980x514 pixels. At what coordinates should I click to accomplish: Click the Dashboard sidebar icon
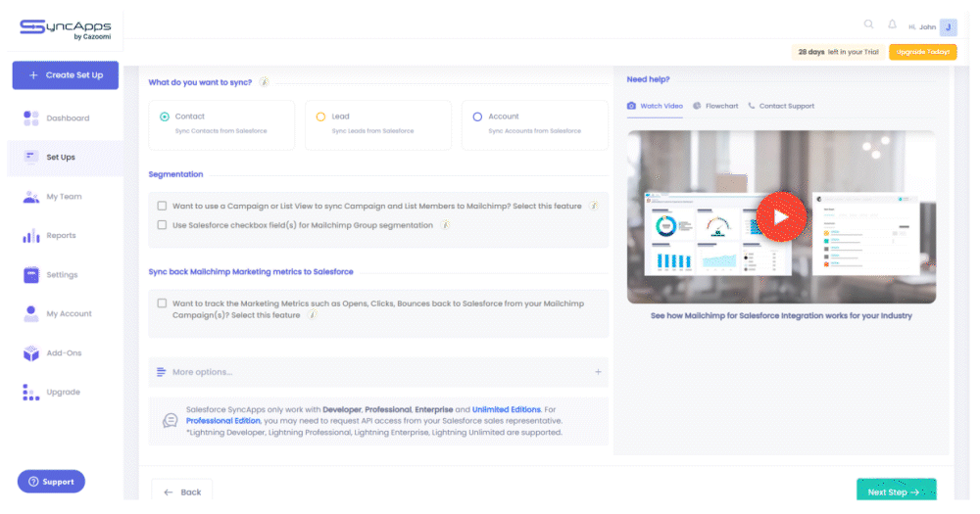tap(30, 118)
